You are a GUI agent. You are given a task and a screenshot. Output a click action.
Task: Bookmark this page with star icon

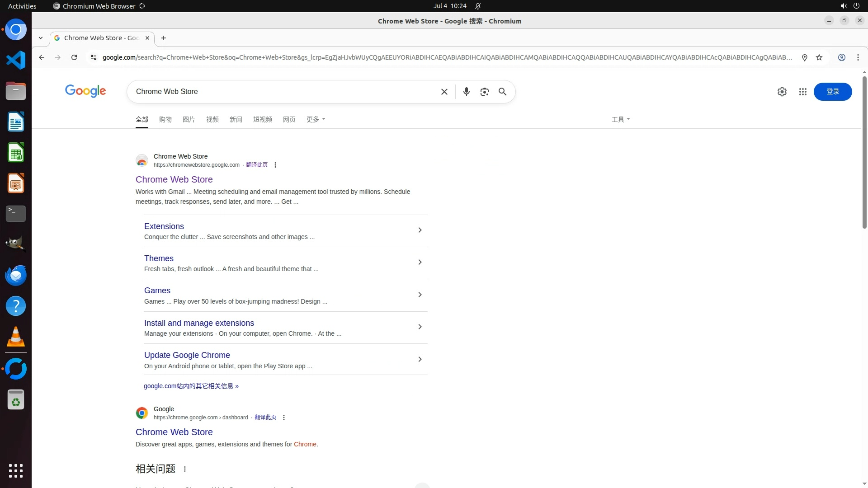pyautogui.click(x=819, y=57)
